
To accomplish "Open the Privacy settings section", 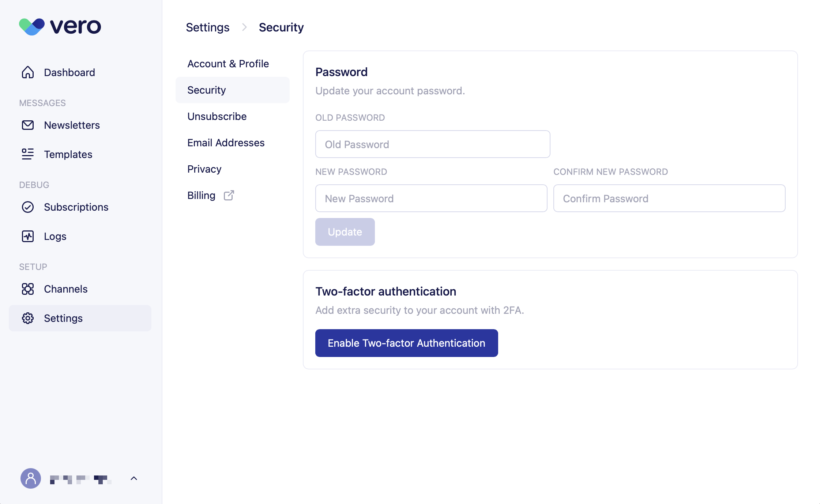I will 204,169.
